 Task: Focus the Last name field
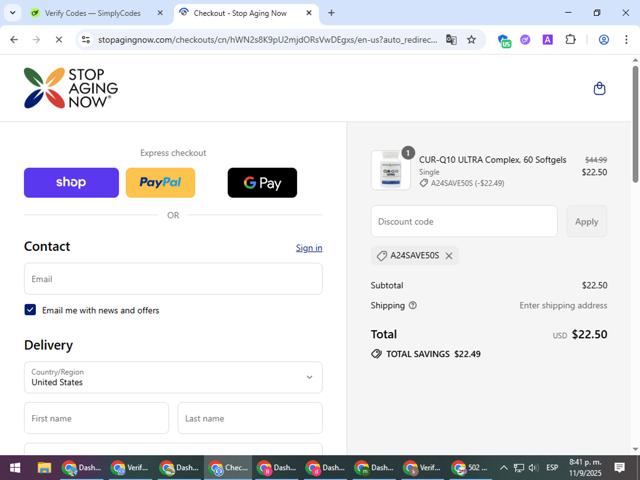click(x=250, y=418)
